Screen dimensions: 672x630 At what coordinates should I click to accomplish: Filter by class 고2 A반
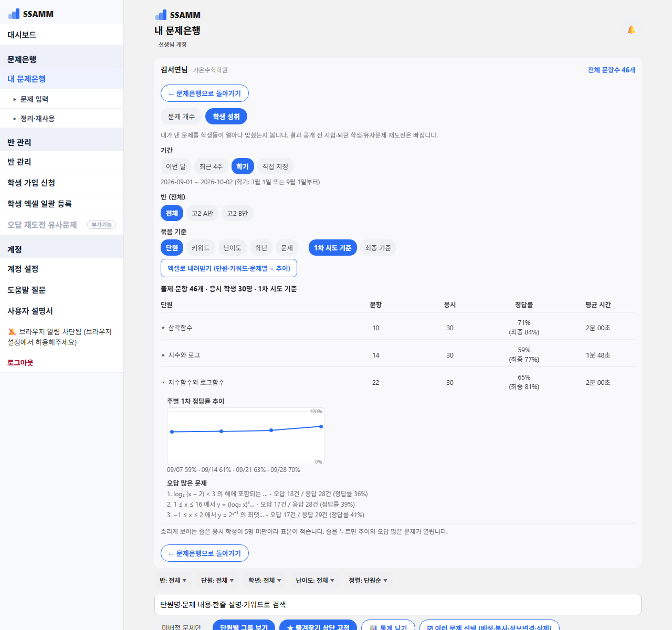pos(202,213)
